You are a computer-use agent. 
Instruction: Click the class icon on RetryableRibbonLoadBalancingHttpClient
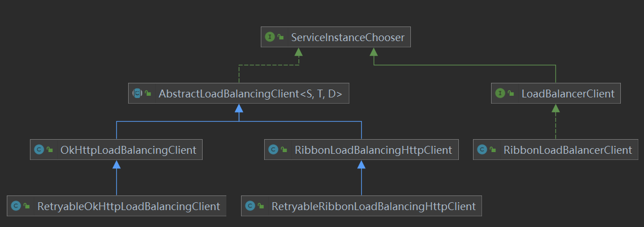pyautogui.click(x=250, y=206)
